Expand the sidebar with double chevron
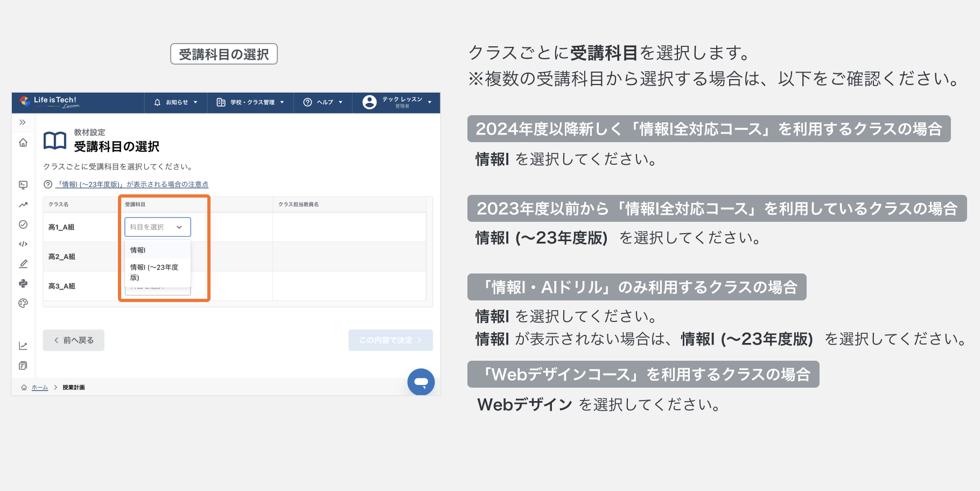Screen dimensions: 980x491 (x=23, y=122)
